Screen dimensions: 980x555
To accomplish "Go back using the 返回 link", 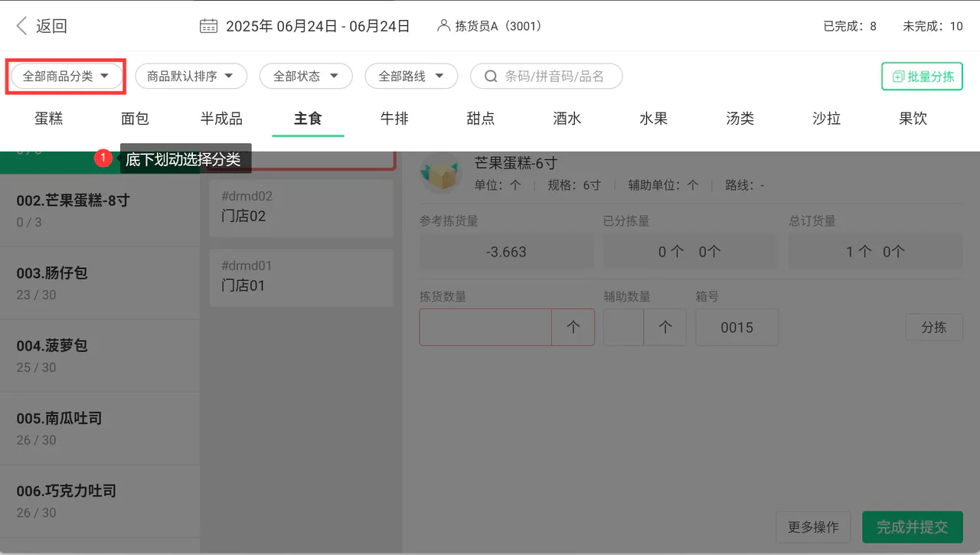I will [x=51, y=26].
